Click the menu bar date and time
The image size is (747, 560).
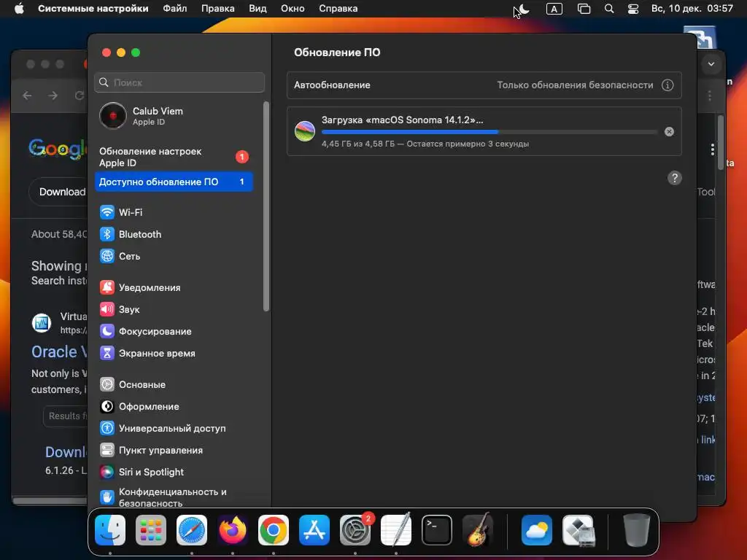(x=692, y=8)
